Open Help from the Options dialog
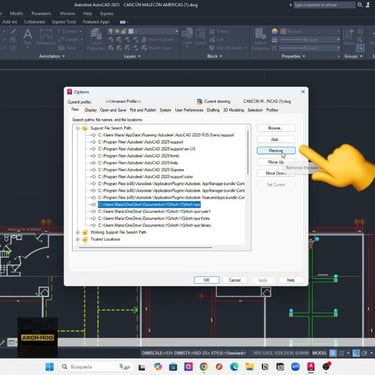The image size is (375, 375). pos(291,280)
